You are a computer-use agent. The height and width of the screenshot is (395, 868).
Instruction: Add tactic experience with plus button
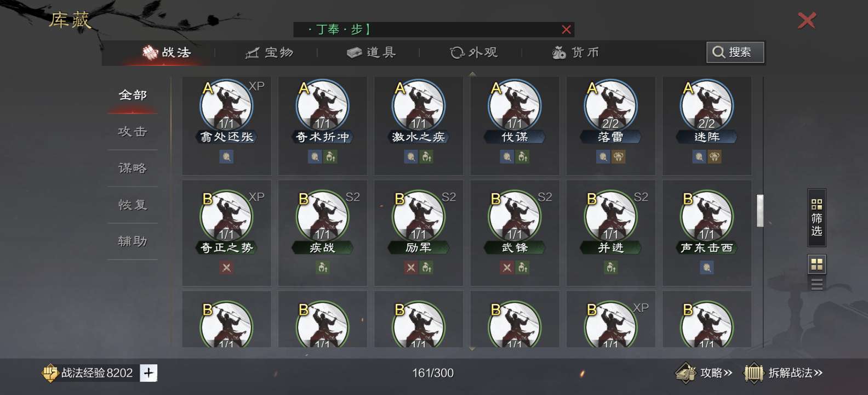pos(149,373)
